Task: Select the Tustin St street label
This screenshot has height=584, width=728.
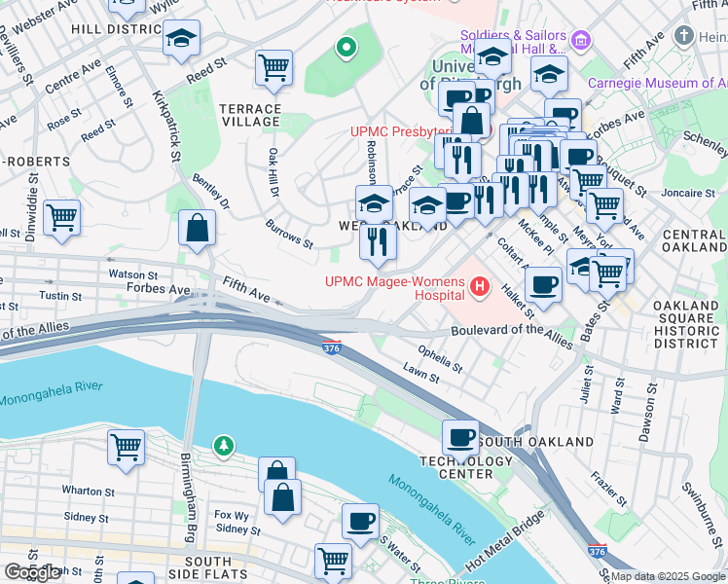Action: pyautogui.click(x=60, y=296)
